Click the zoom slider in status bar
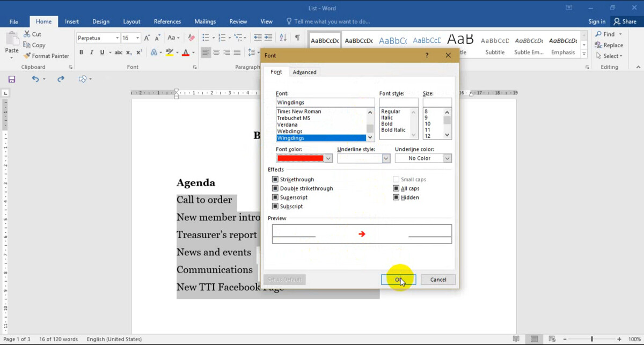Viewport: 644px width, 345px height. tap(592, 339)
